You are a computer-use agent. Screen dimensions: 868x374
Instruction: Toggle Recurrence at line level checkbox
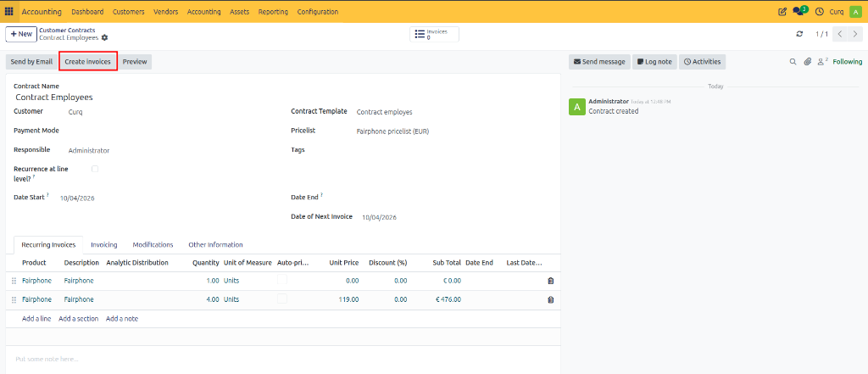click(x=95, y=169)
